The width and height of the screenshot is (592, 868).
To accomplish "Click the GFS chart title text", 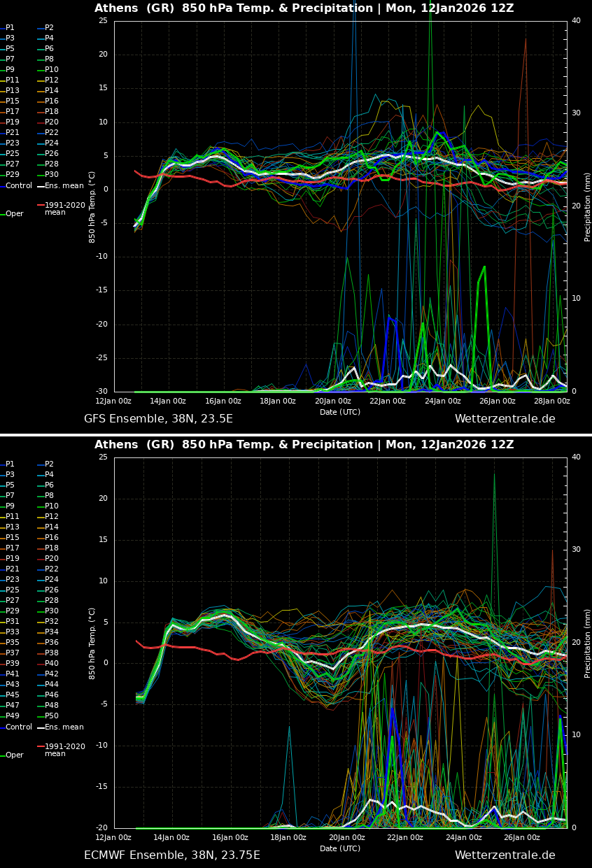I will point(304,8).
